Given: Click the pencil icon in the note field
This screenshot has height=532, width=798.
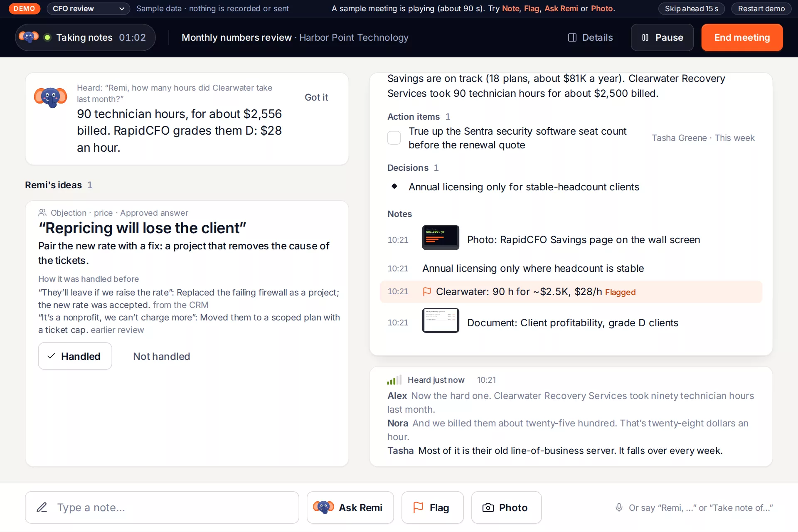Looking at the screenshot, I should (x=42, y=507).
